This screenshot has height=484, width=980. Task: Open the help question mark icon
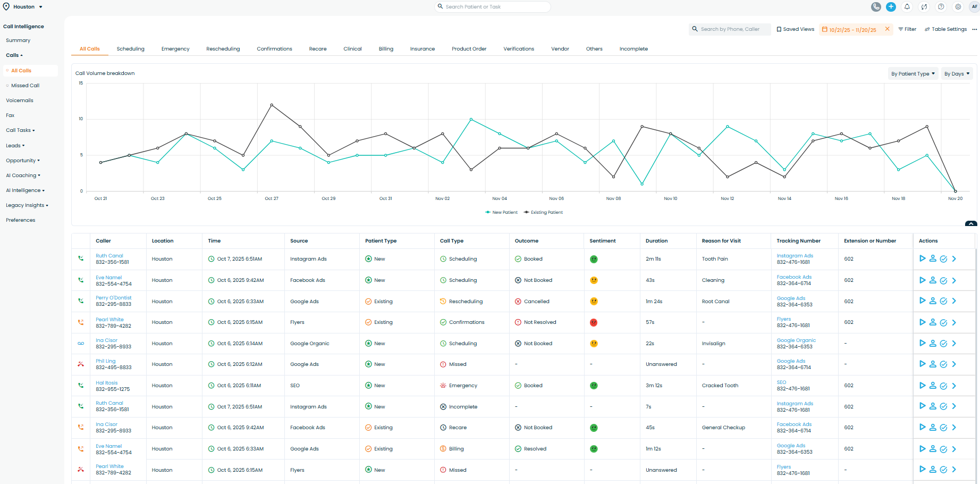pyautogui.click(x=941, y=7)
